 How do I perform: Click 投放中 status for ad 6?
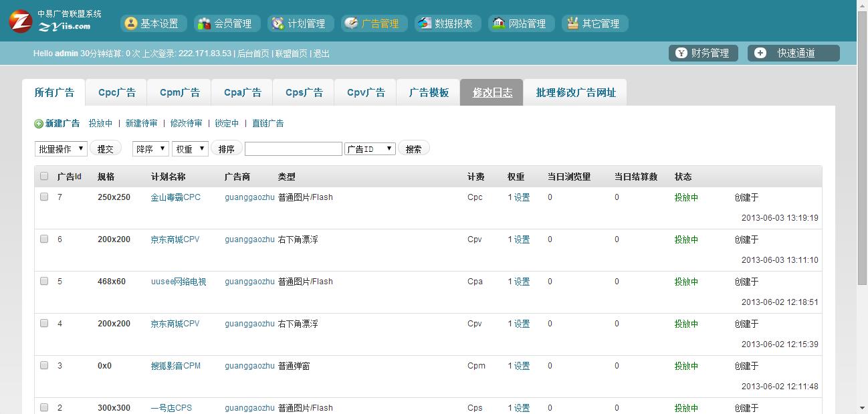[686, 239]
